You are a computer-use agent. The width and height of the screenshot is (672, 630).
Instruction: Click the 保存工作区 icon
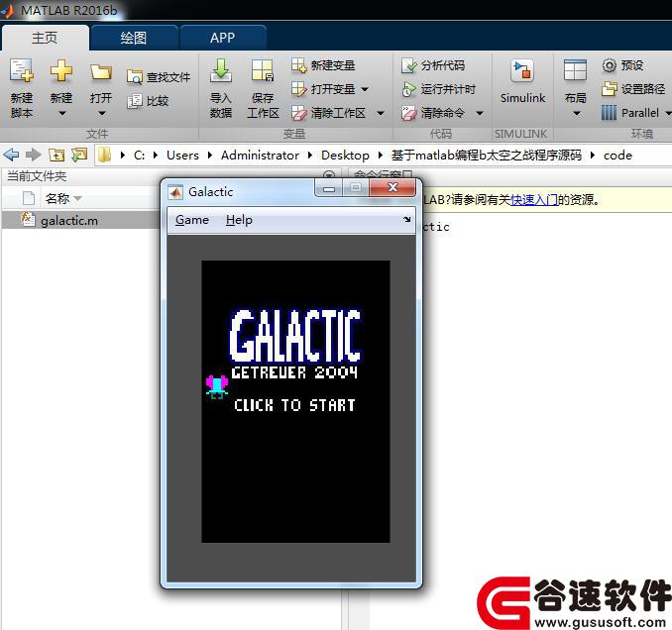(x=263, y=70)
